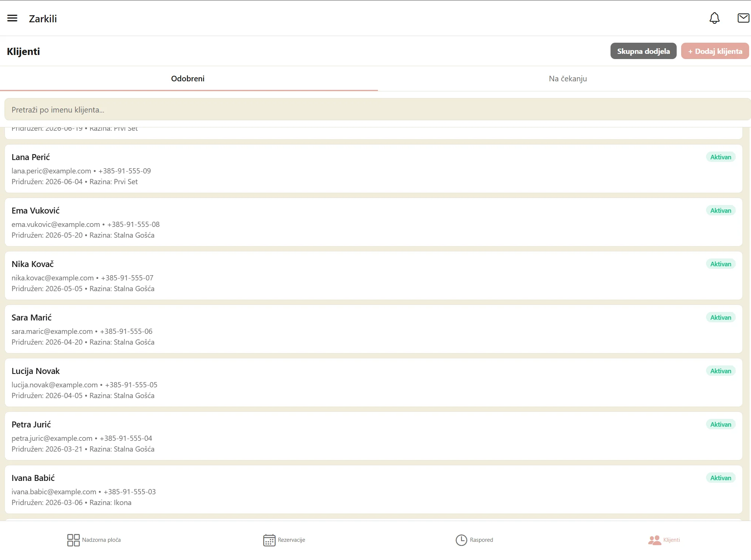Open the Raspored clock icon
Image resolution: width=751 pixels, height=560 pixels.
coord(461,540)
